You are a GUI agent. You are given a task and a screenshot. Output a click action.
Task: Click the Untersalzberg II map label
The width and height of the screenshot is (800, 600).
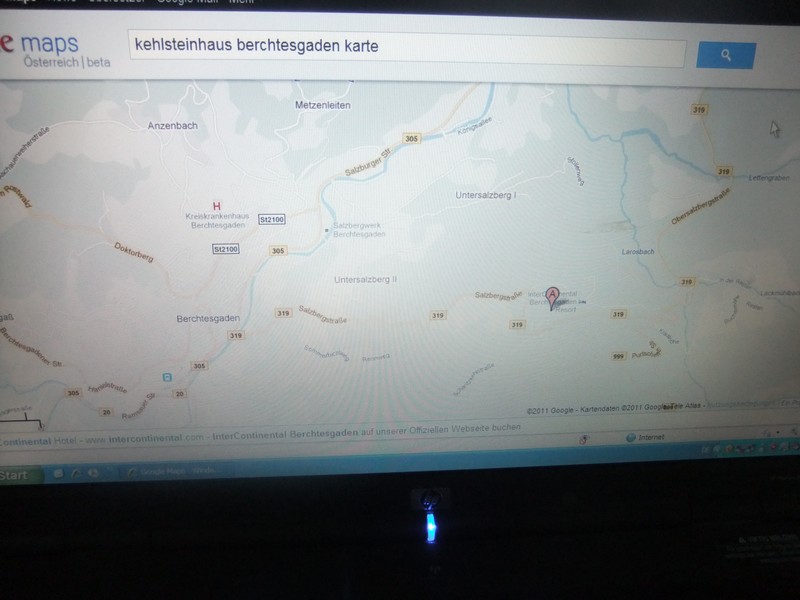point(365,279)
